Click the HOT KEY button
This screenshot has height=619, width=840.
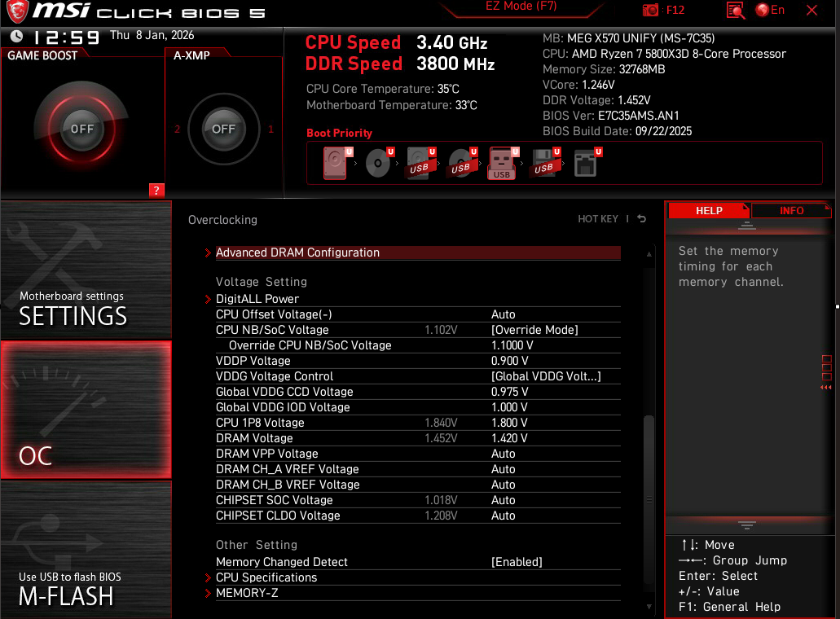(x=598, y=218)
